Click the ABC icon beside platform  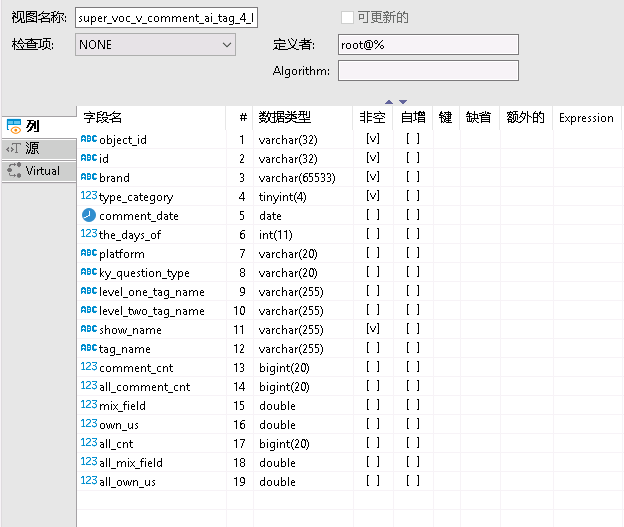point(88,253)
